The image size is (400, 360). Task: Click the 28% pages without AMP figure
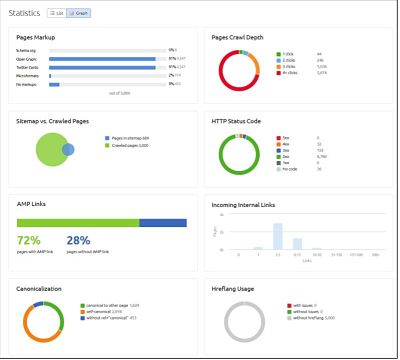(78, 240)
